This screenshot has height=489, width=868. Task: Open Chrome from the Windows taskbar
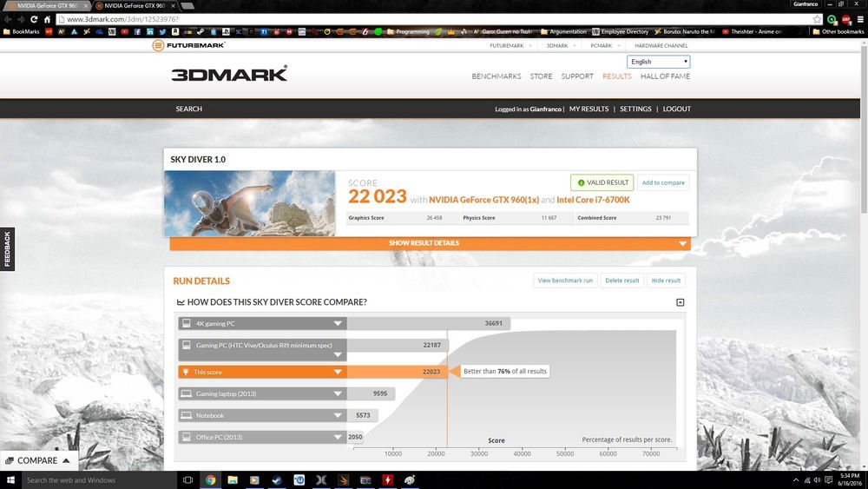pyautogui.click(x=210, y=479)
